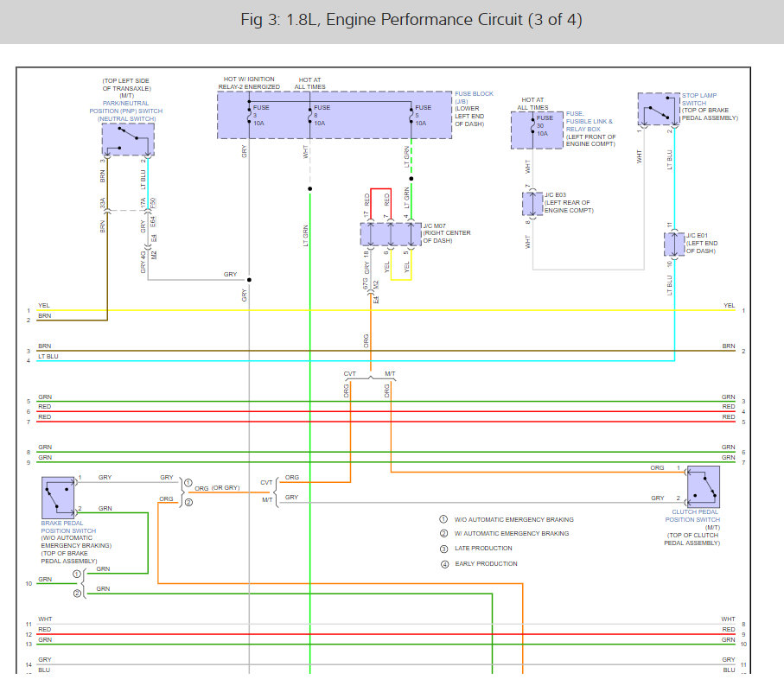This screenshot has width=784, height=692.
Task: Click the Park/Neutral Position switch symbol
Action: click(x=128, y=139)
